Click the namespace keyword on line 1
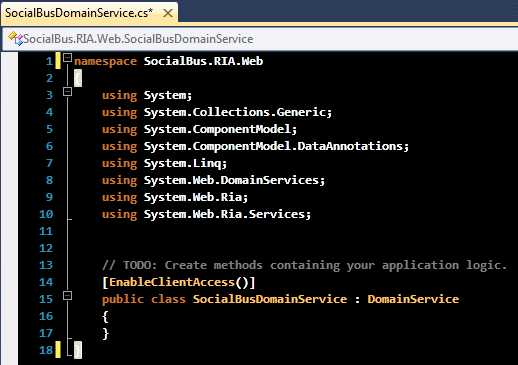Viewport: 518px width, 365px height. [x=105, y=61]
